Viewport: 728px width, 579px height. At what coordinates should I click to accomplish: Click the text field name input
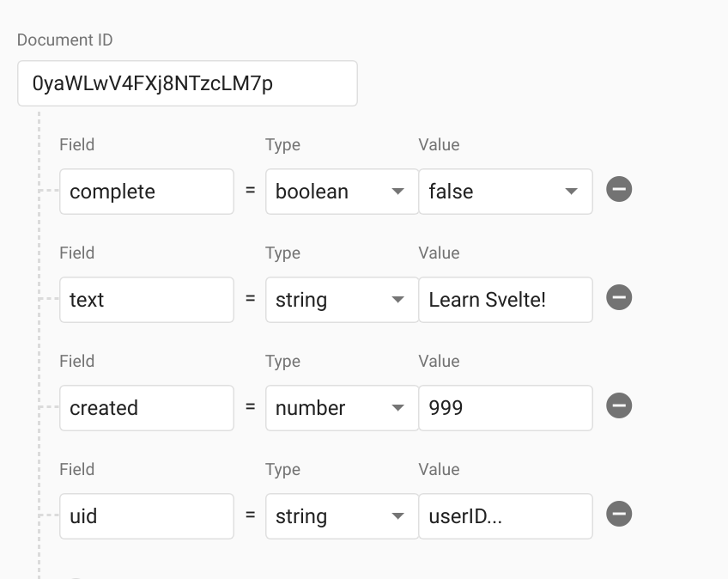coord(146,299)
